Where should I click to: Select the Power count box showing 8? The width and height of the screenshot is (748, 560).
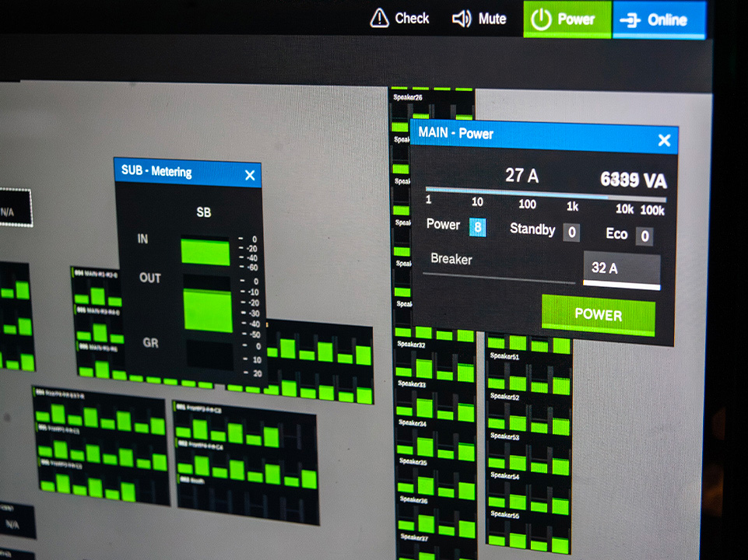(x=477, y=227)
